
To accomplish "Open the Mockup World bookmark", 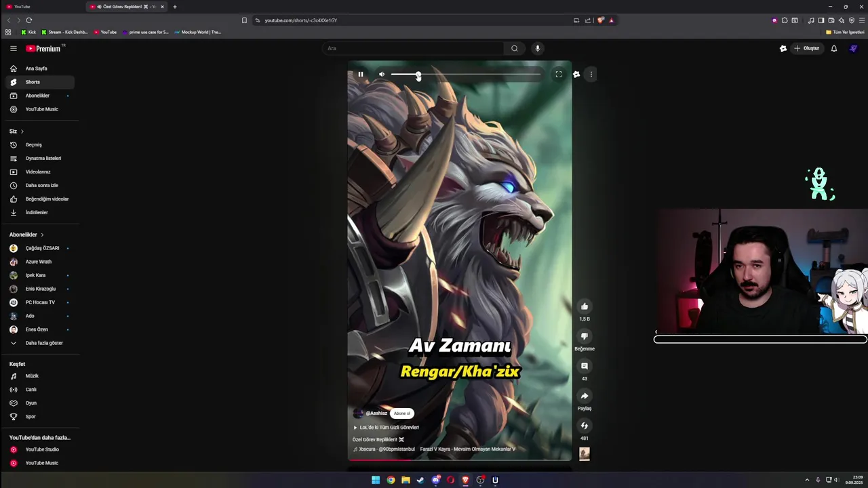I will point(197,32).
